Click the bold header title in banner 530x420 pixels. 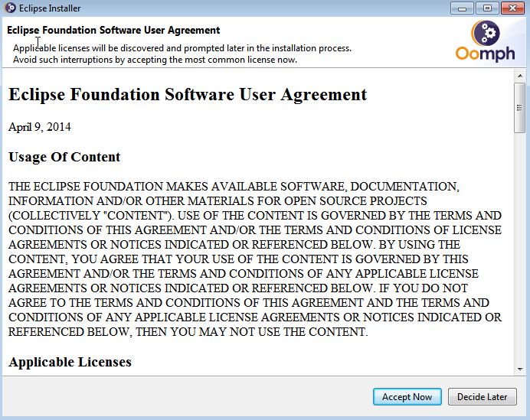[113, 31]
